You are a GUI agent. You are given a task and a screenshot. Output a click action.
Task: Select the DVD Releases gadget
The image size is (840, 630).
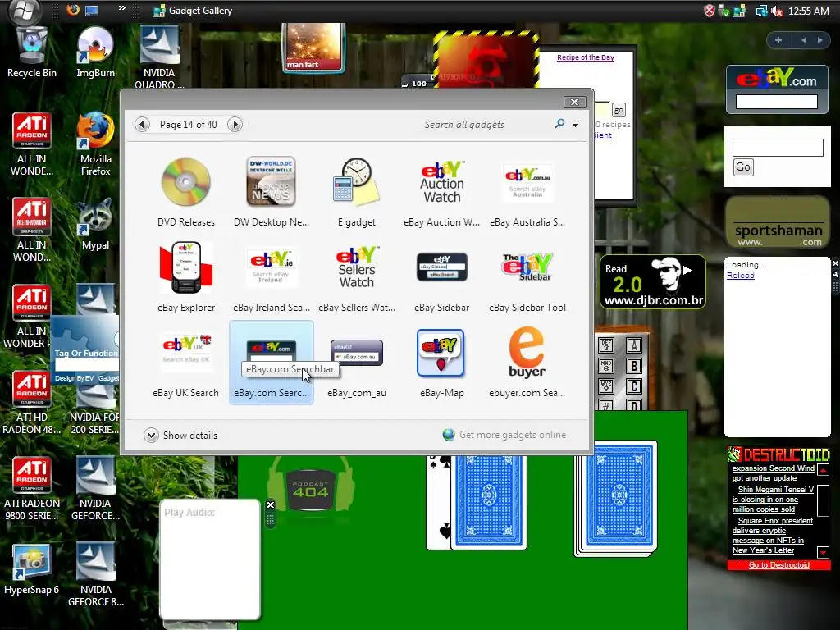coord(186,192)
